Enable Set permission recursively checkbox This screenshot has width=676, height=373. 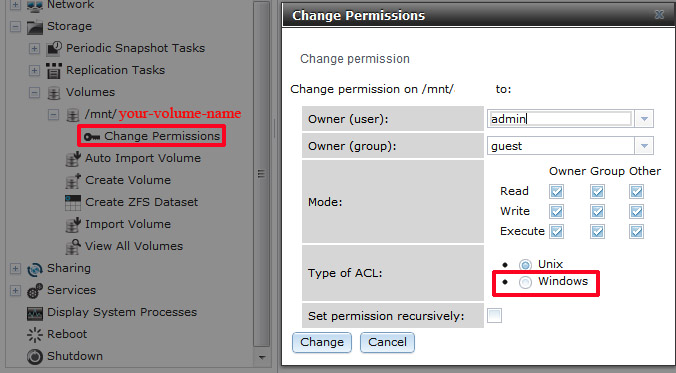point(494,316)
